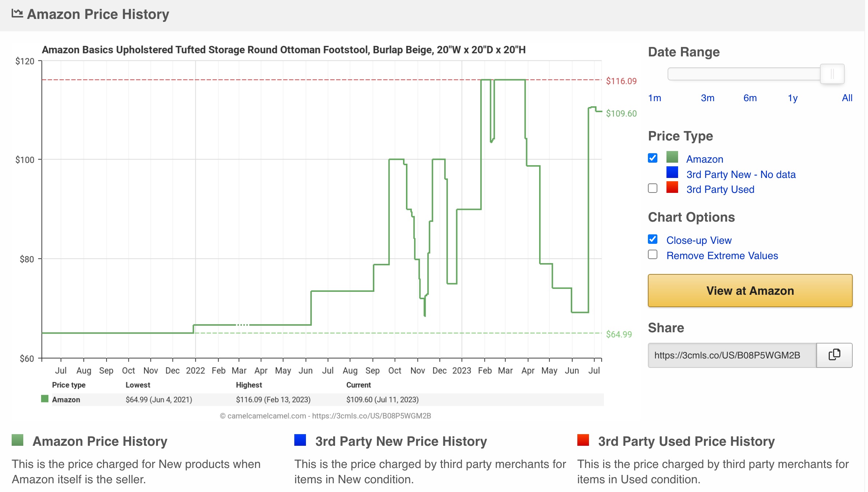Click the Amazon Price History green square below
The image size is (868, 492).
tap(17, 440)
